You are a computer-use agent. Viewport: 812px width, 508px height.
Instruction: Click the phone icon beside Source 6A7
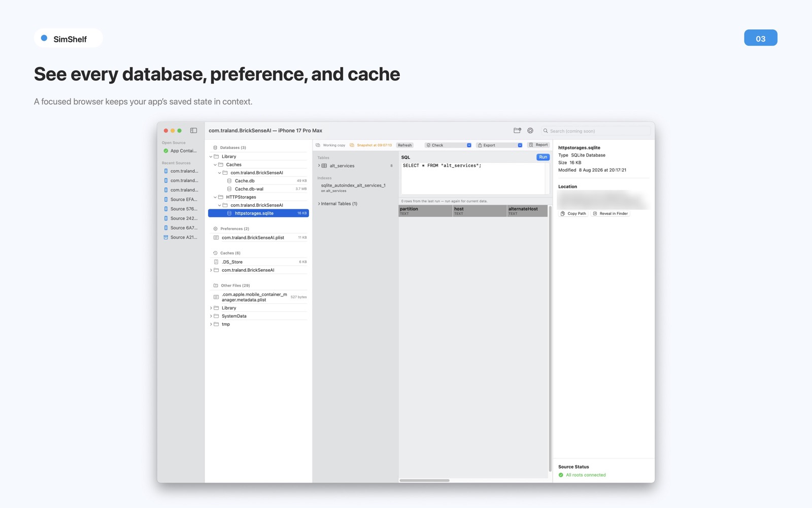point(166,228)
